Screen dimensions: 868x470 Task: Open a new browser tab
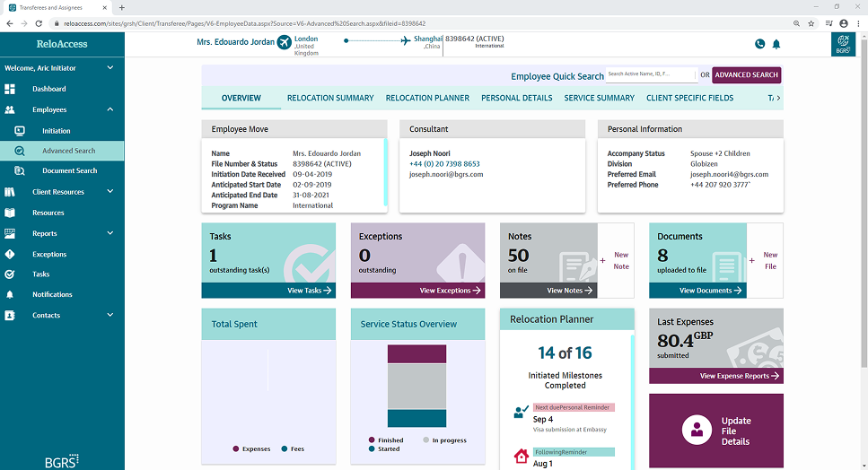tap(122, 8)
